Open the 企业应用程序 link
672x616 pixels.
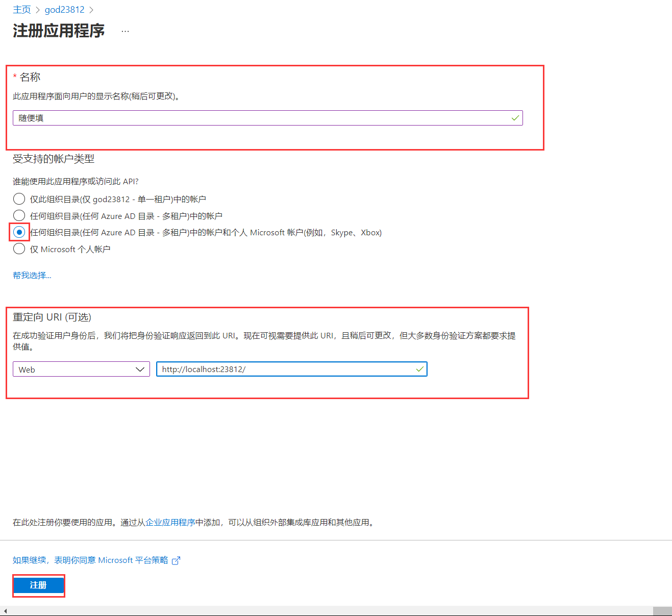click(x=170, y=523)
